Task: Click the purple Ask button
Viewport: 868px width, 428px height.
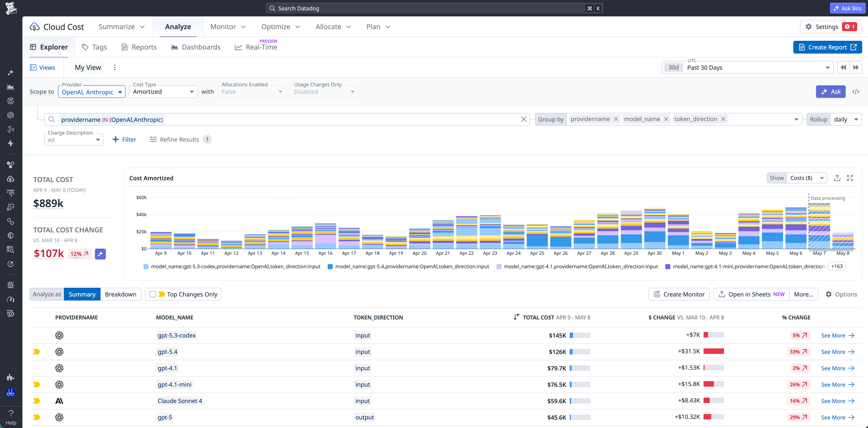Action: (831, 92)
